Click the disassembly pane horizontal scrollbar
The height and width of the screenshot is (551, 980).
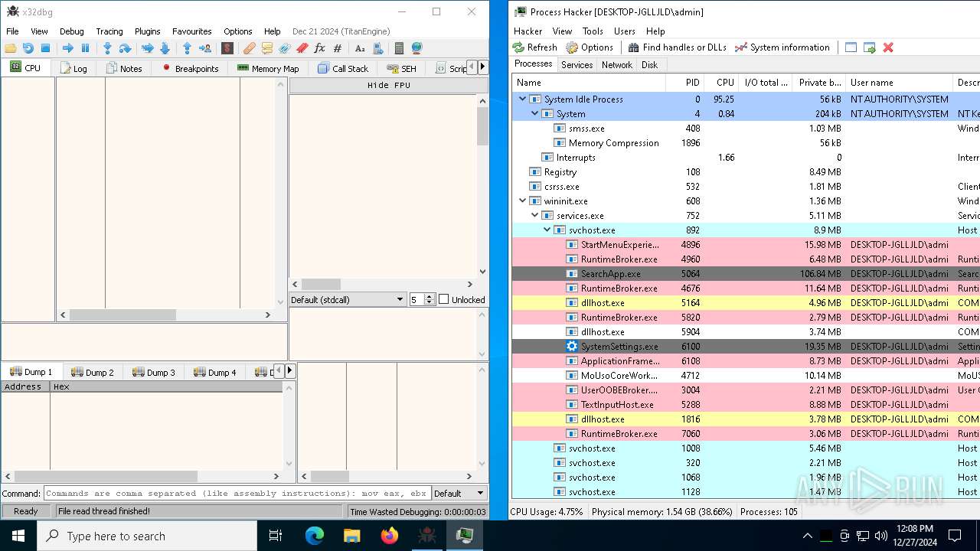tap(167, 315)
